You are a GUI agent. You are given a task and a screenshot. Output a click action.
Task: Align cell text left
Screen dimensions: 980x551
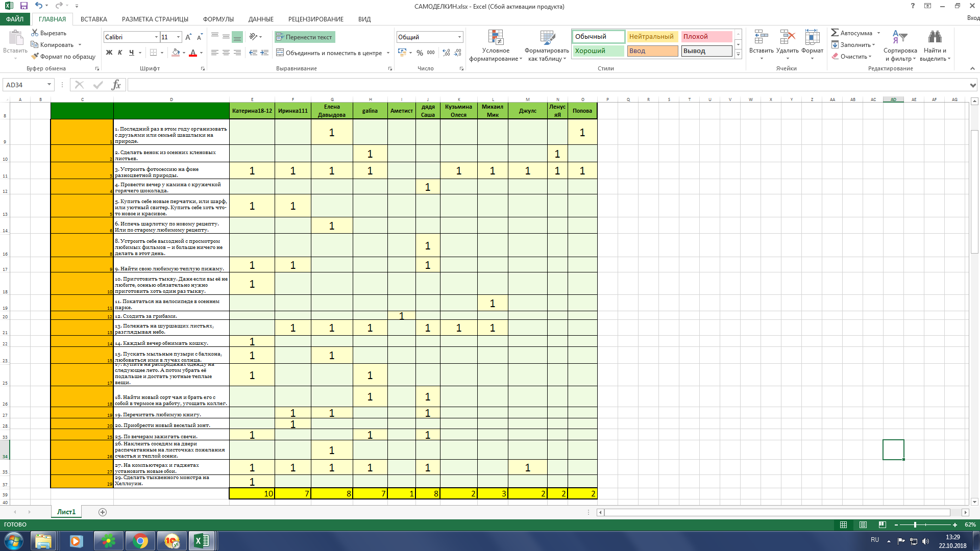pyautogui.click(x=214, y=53)
